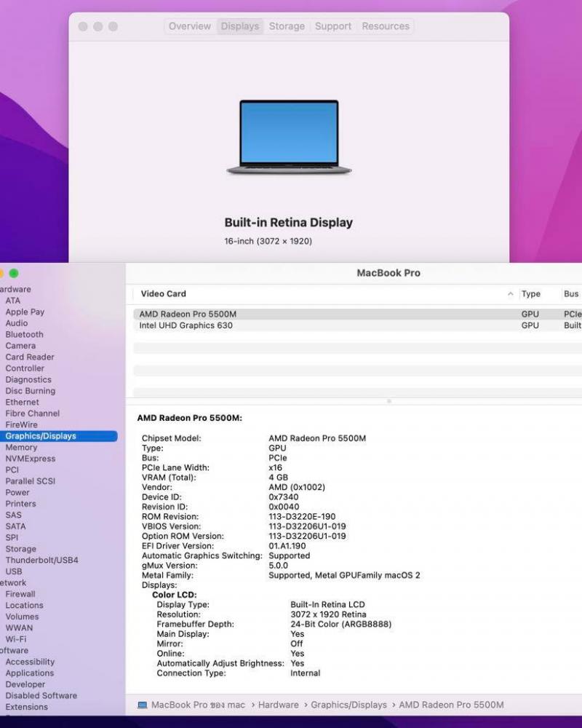The width and height of the screenshot is (582, 728).
Task: Click Graphics/Displays in the path bar
Action: (348, 705)
